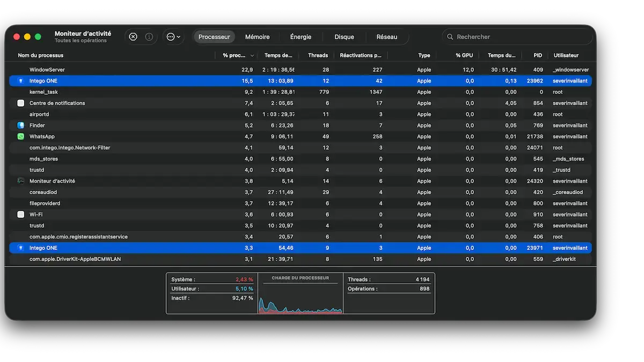Viewport: 644px width, 362px height.
Task: Open the Disque tab
Action: tap(344, 37)
